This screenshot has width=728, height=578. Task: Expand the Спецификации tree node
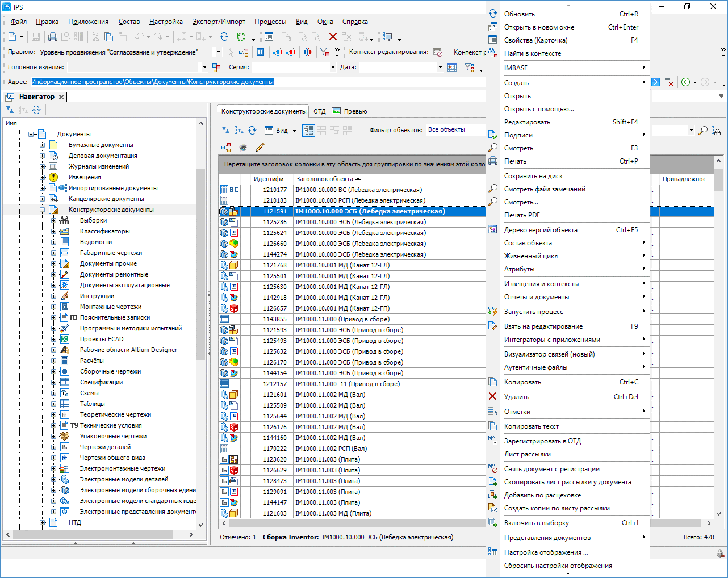tap(54, 382)
